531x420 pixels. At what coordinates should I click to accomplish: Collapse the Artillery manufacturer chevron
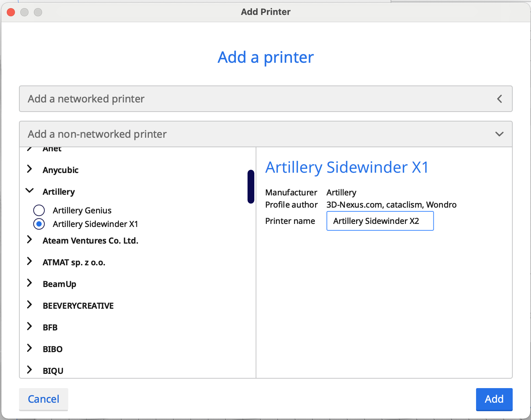(x=29, y=191)
